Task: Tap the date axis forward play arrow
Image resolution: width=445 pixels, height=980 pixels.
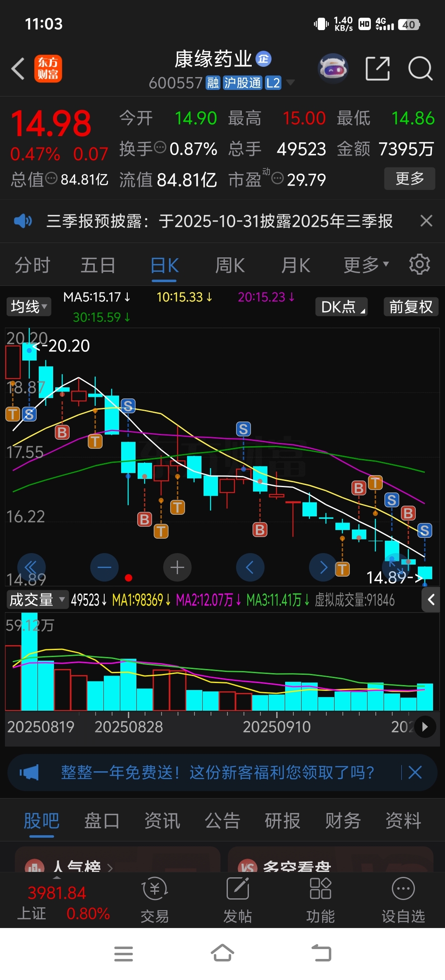Action: [x=425, y=727]
